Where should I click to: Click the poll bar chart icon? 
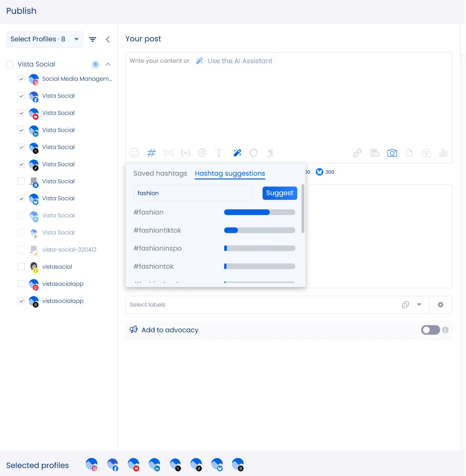point(443,153)
